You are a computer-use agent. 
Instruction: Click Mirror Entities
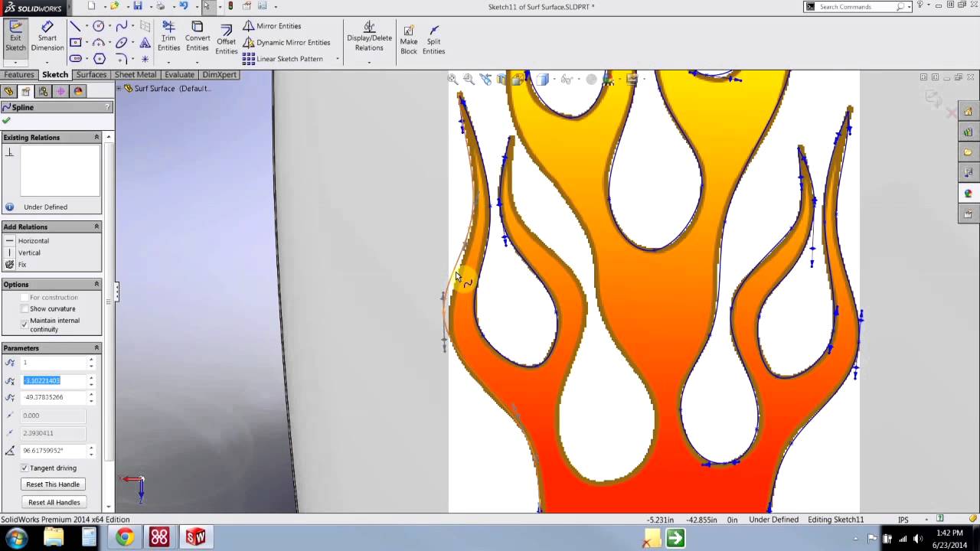(x=272, y=26)
